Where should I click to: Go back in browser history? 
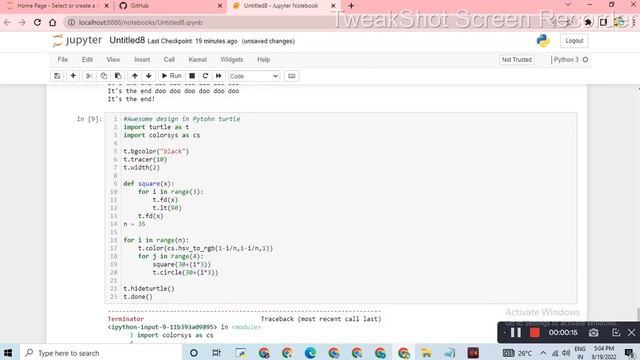click(7, 22)
